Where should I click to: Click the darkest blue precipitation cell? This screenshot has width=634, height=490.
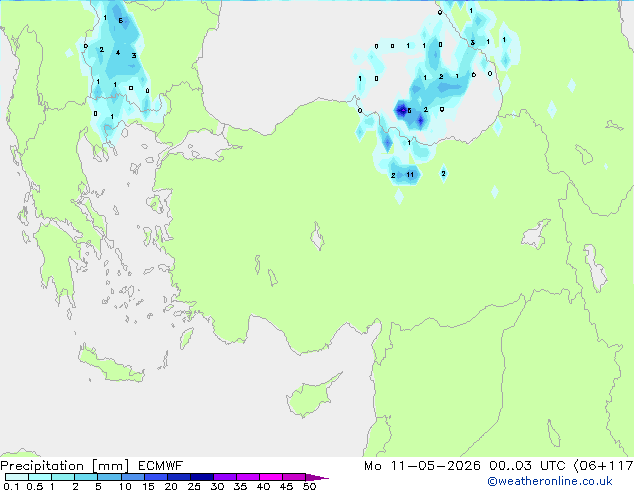pos(402,110)
